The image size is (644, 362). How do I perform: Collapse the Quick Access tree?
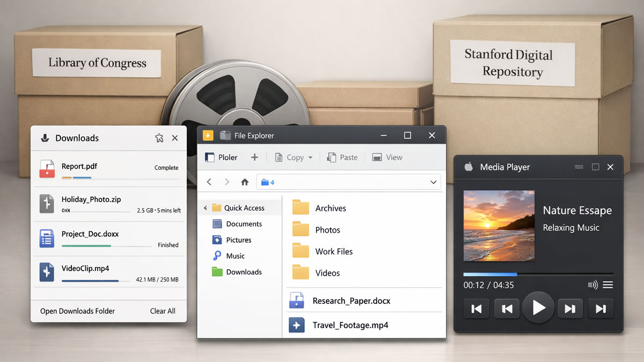tap(205, 208)
